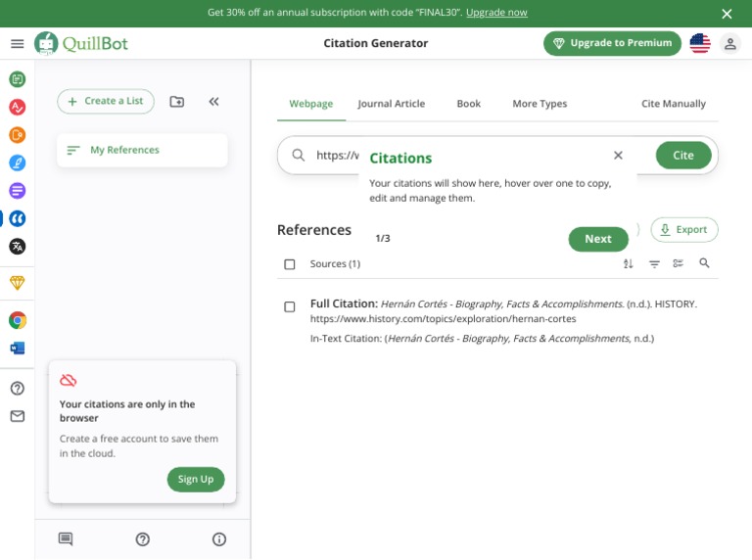This screenshot has width=752, height=560.
Task: Open the language flag dropdown
Action: point(699,43)
